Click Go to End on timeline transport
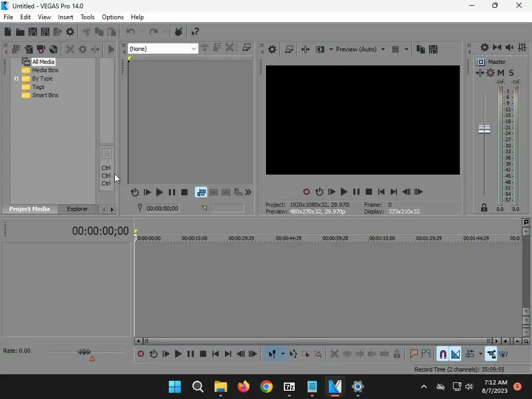 [228, 354]
